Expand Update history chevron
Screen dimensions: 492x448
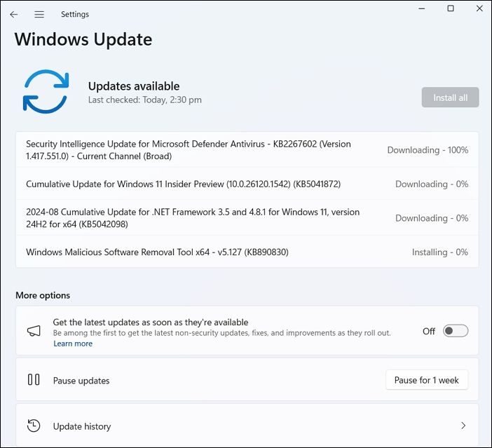pos(463,426)
